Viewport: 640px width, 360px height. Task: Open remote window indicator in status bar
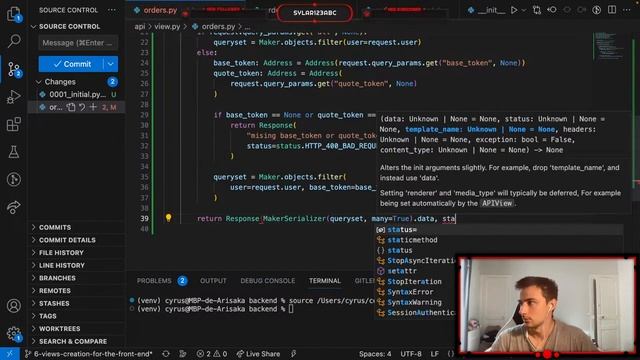pos(9,354)
